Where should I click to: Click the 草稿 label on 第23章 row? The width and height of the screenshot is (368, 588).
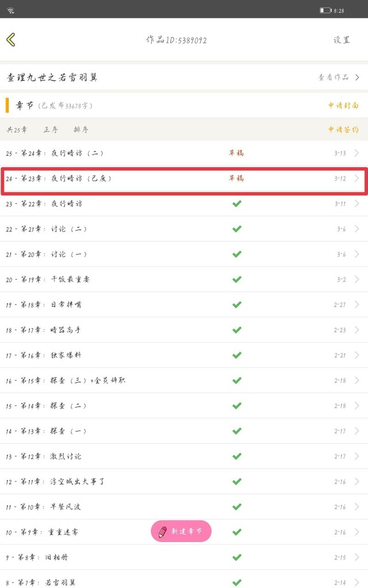(236, 178)
